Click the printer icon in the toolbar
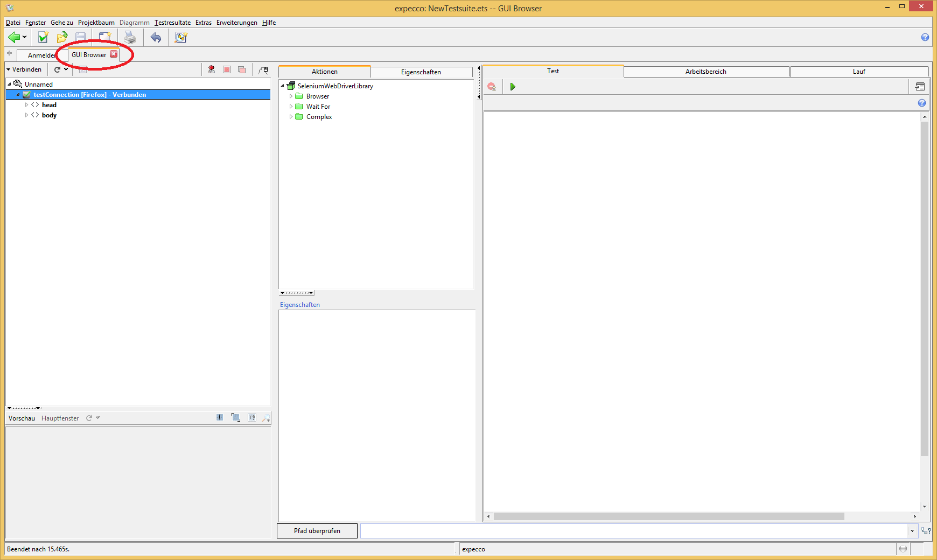 coord(130,37)
